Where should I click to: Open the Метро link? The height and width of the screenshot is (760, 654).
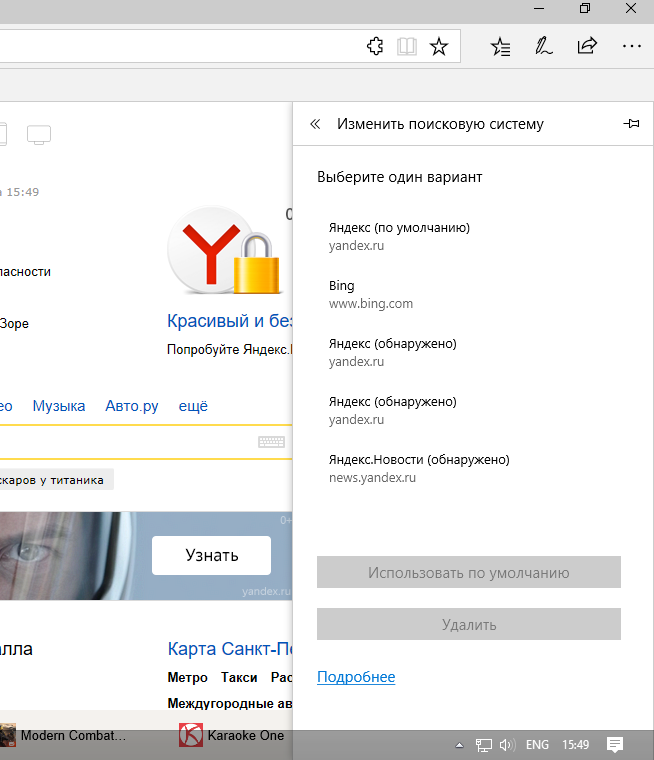[x=188, y=678]
